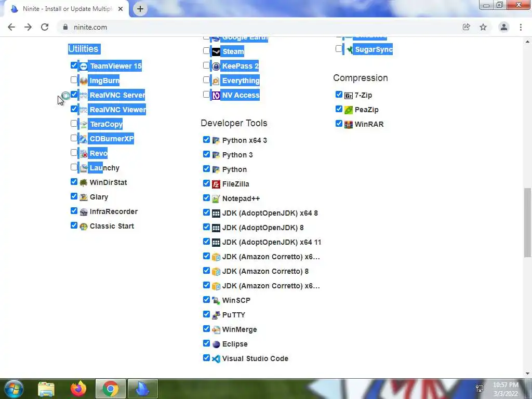Share this page icon

pyautogui.click(x=467, y=27)
